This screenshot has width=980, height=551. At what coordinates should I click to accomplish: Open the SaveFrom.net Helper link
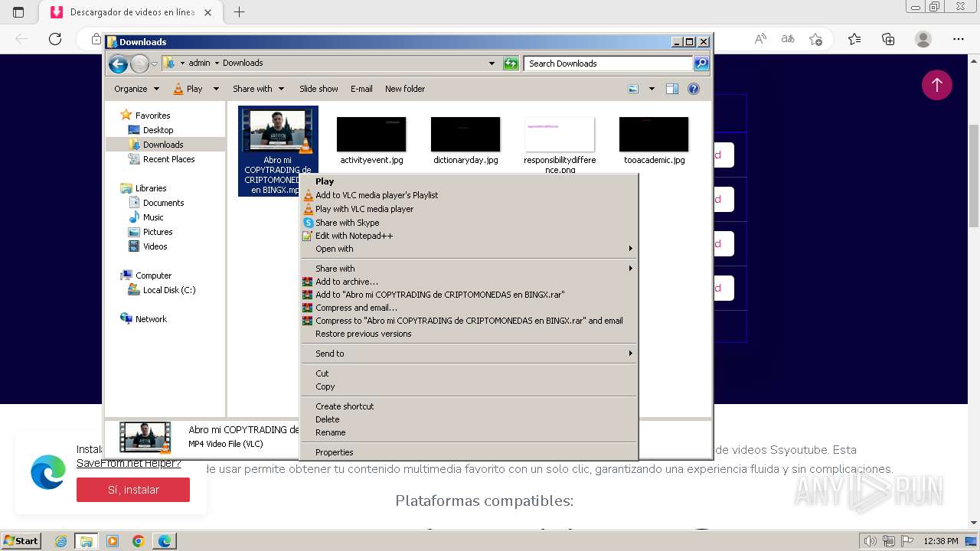pos(129,463)
